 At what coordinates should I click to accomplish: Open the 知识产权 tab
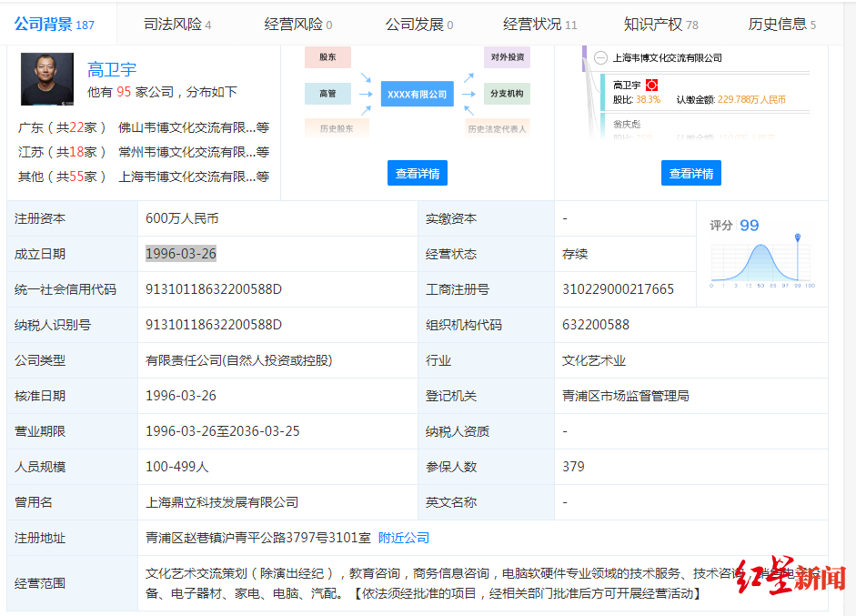[x=661, y=25]
